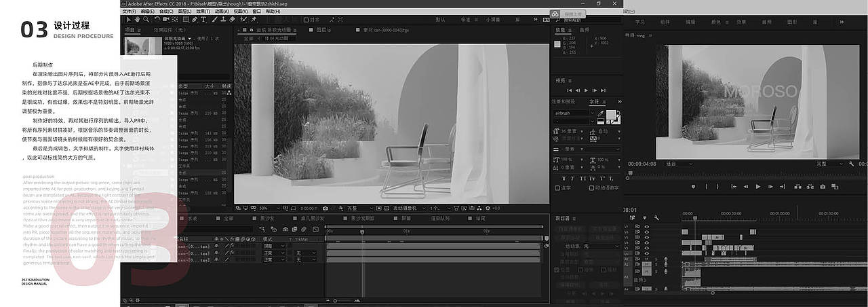This screenshot has width=868, height=307.
Task: Expand Premiere workspace overflow chevron
Action: (842, 22)
